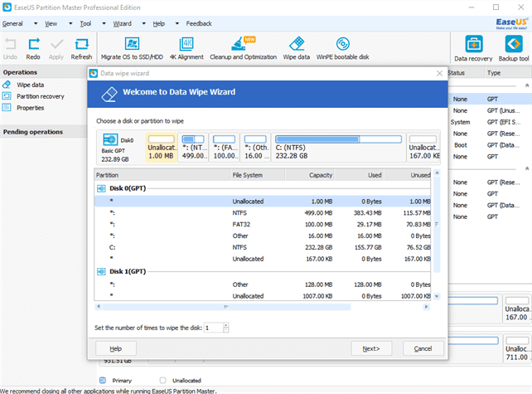Select the C: (NTFS) 232.28 GB block

click(x=338, y=148)
